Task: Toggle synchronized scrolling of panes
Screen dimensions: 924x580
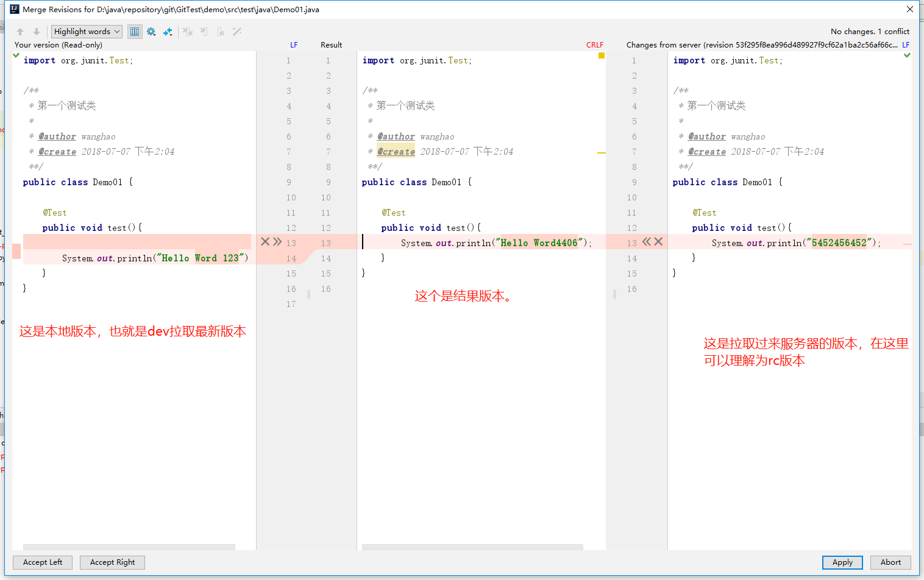Action: (135, 32)
